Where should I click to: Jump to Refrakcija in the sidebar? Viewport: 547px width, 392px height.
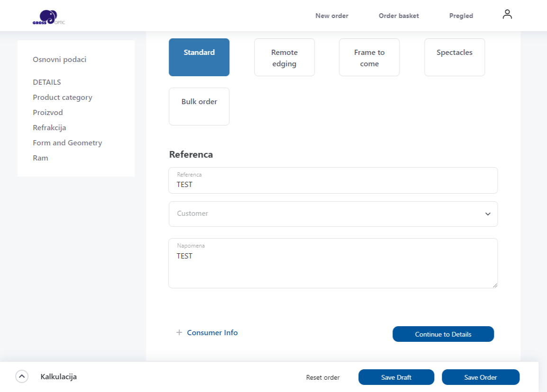pyautogui.click(x=49, y=128)
